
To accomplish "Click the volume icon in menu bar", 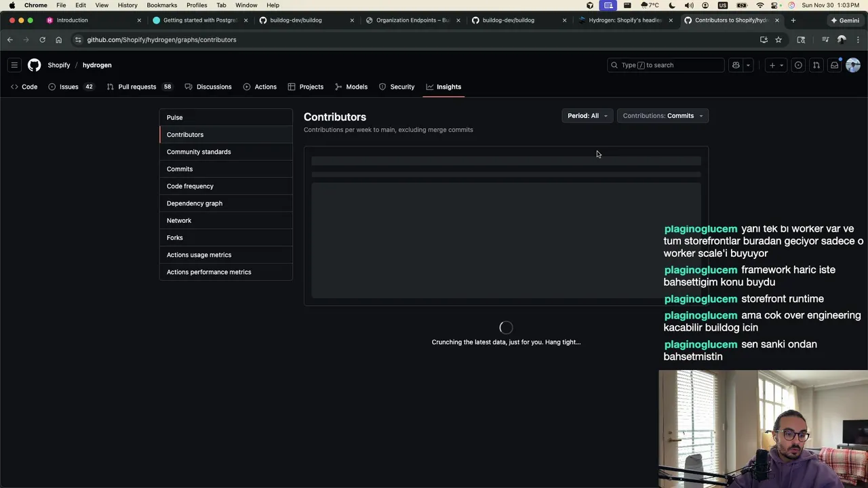I will tap(689, 5).
